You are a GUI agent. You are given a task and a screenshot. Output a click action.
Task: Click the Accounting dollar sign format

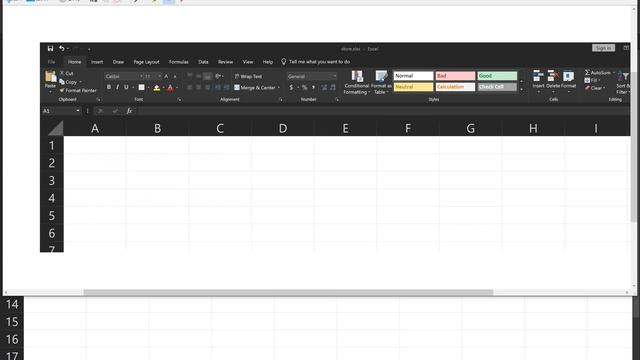291,87
